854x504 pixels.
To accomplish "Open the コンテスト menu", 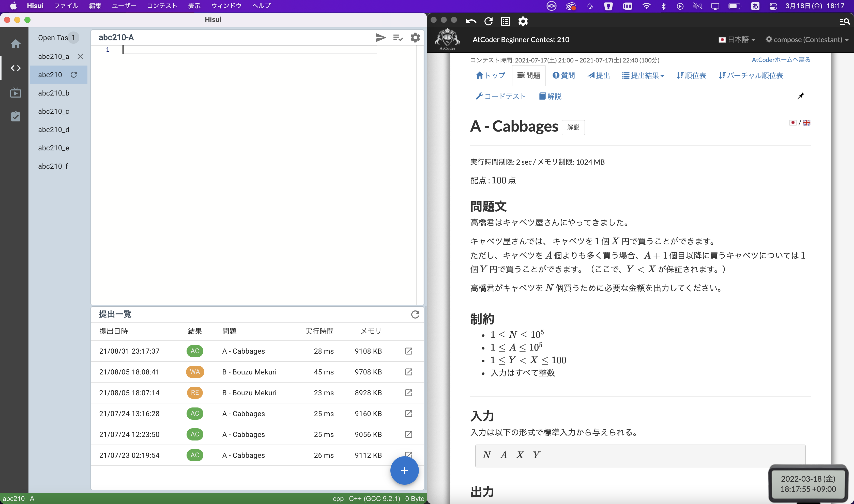I will point(162,6).
